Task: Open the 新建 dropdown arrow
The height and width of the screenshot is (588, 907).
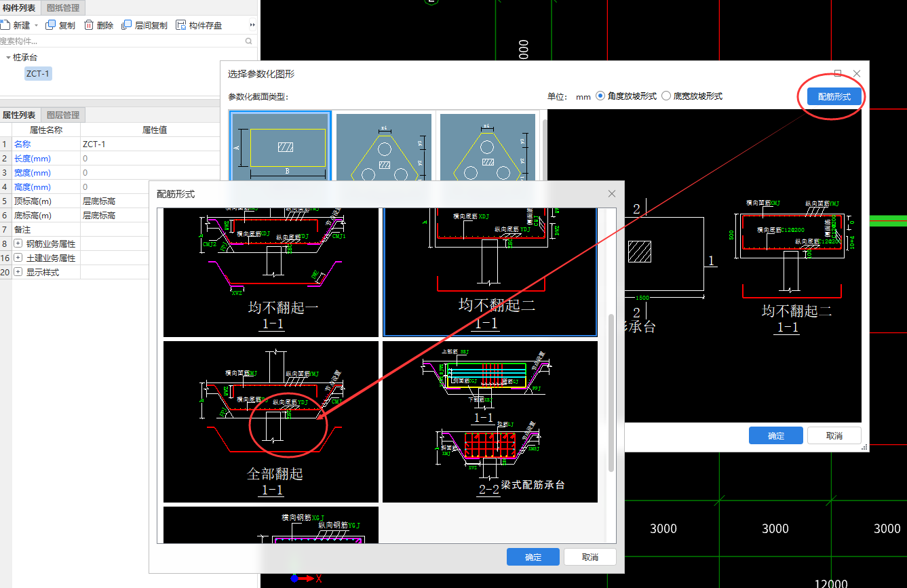Action: pos(36,25)
